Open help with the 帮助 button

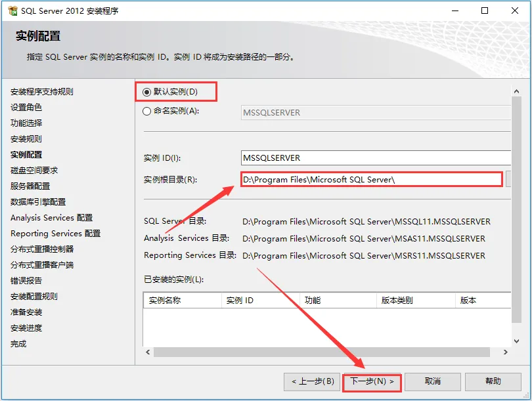pyautogui.click(x=493, y=381)
